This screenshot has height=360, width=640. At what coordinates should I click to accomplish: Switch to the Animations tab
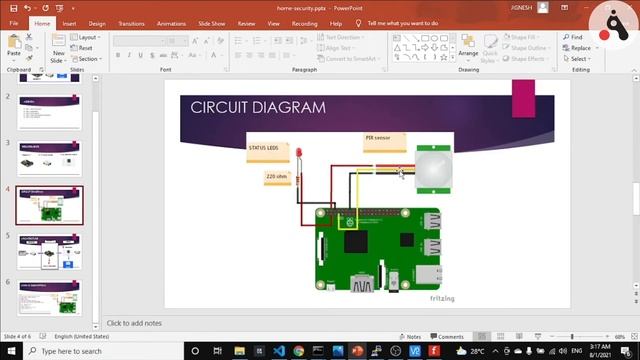pos(171,24)
